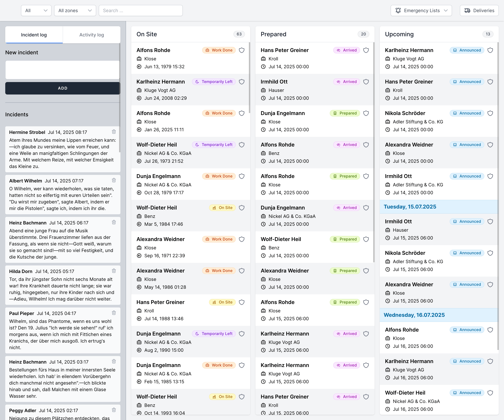Viewport: 504px width, 420px height.
Task: Click the truck icon in Deliveries button
Action: [467, 10]
